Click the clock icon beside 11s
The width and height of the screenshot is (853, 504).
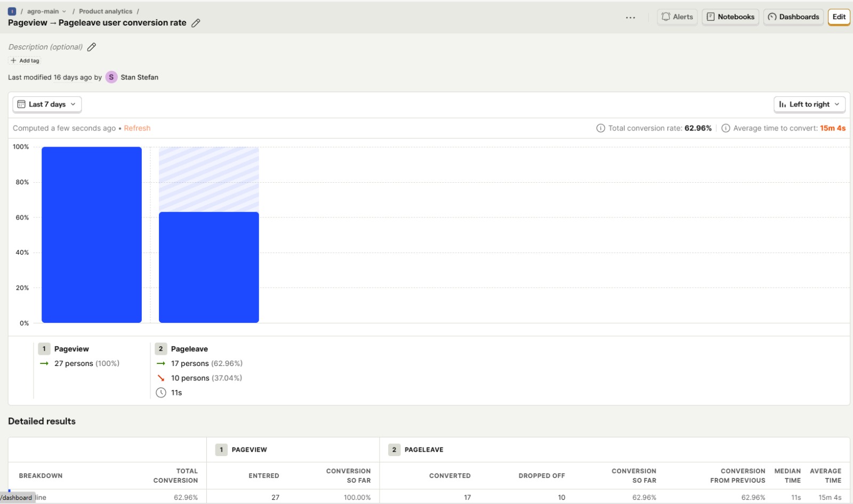click(x=161, y=393)
